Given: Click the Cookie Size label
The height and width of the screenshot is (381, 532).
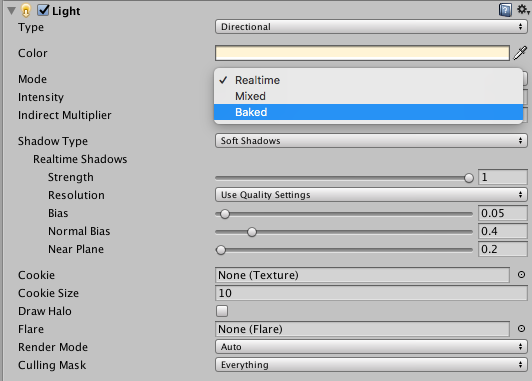Looking at the screenshot, I should pos(48,293).
